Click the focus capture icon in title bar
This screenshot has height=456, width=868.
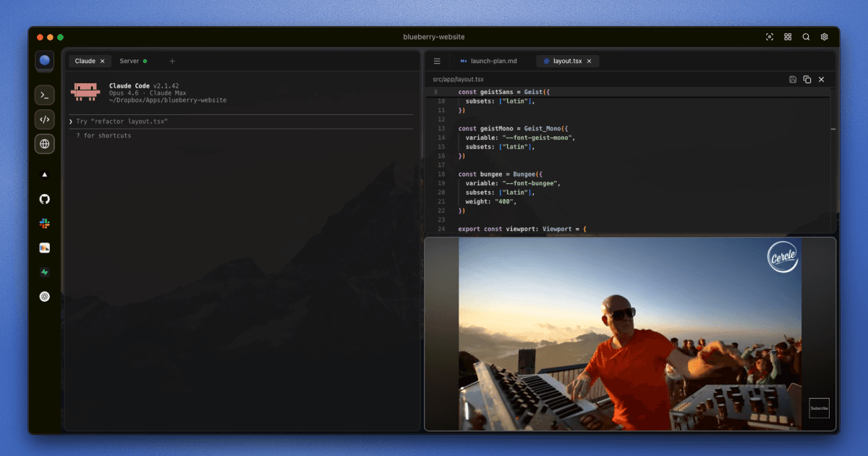tap(769, 37)
